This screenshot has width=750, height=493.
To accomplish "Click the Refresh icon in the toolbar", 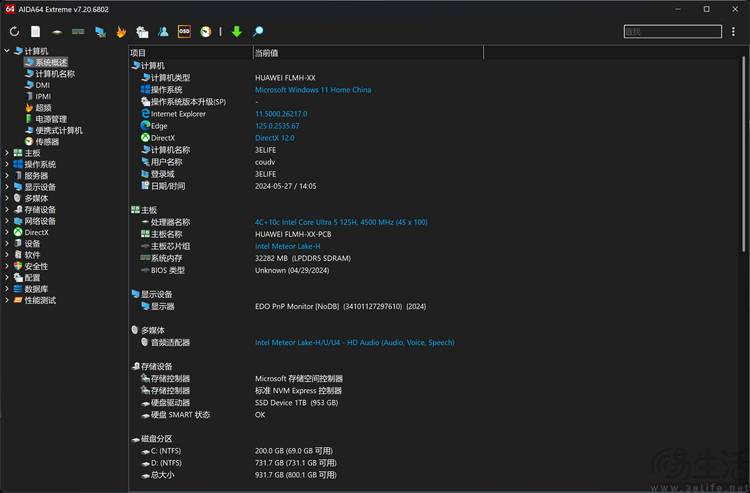I will pos(14,32).
